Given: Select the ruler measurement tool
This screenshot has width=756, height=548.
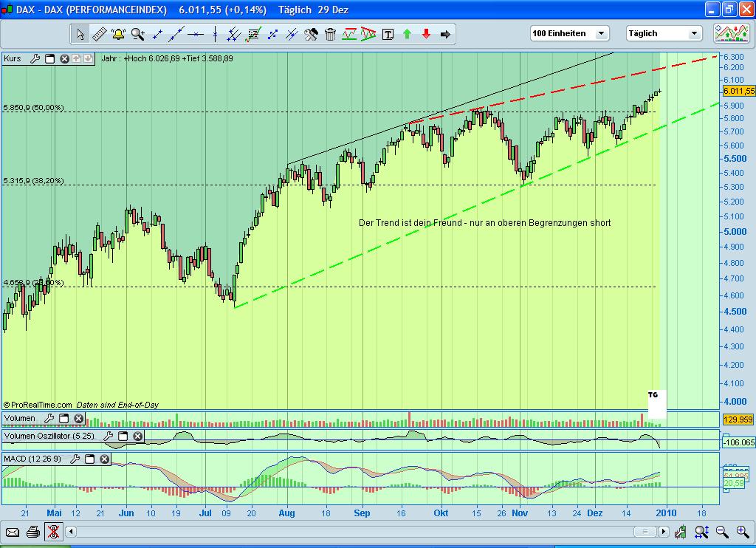Looking at the screenshot, I should (x=100, y=33).
